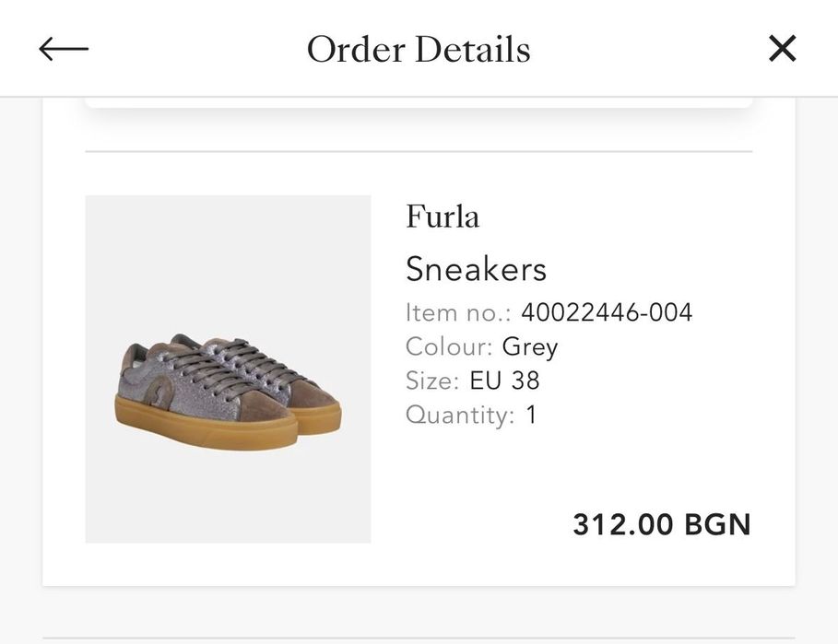This screenshot has width=838, height=644.
Task: Click the previous card's edge under the header
Action: tap(419, 102)
